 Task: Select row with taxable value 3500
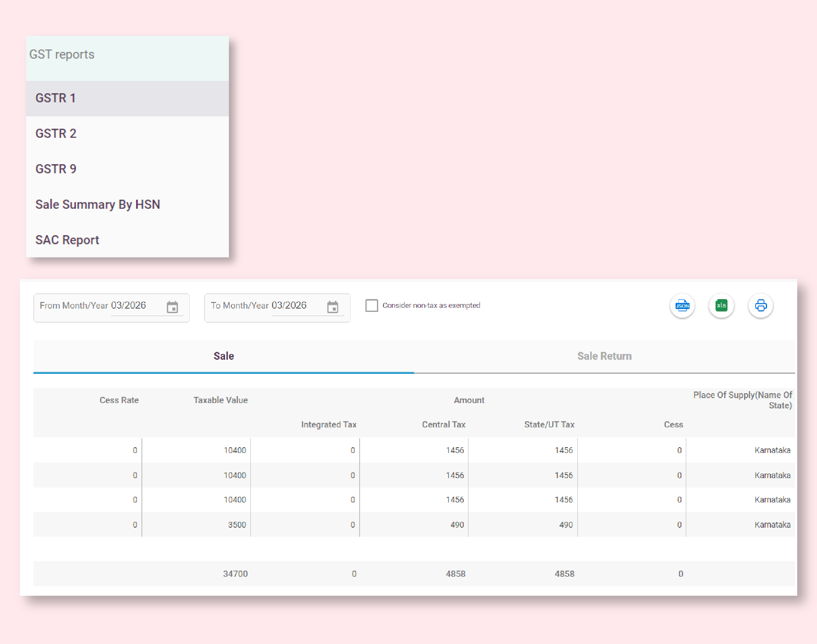(237, 525)
